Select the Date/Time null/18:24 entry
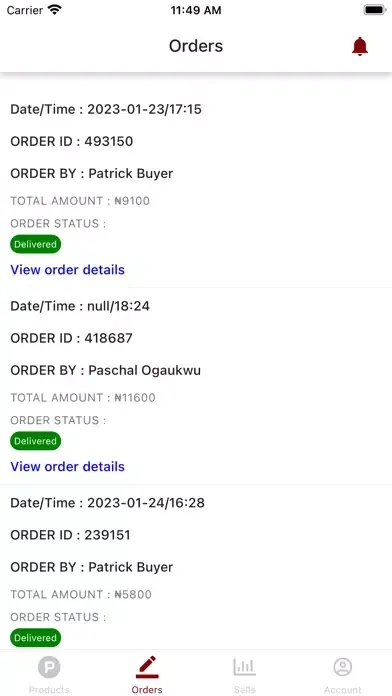 (80, 306)
